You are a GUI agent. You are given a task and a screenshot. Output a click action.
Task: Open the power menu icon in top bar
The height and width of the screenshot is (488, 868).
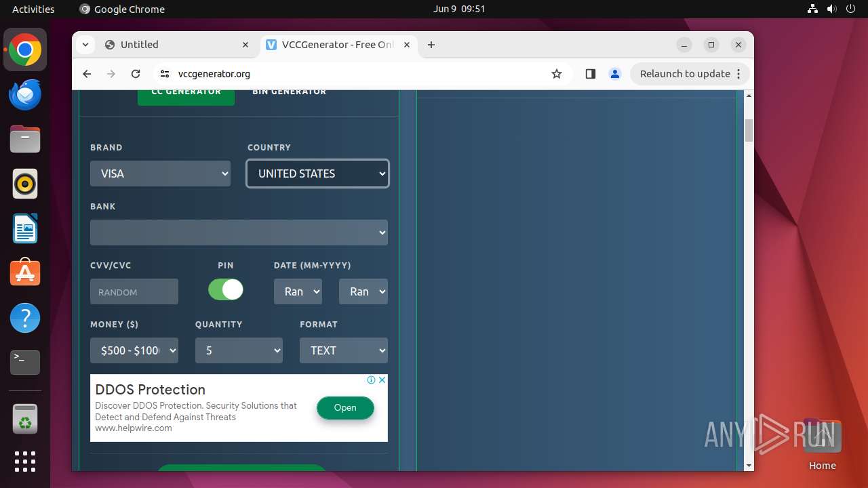(851, 9)
